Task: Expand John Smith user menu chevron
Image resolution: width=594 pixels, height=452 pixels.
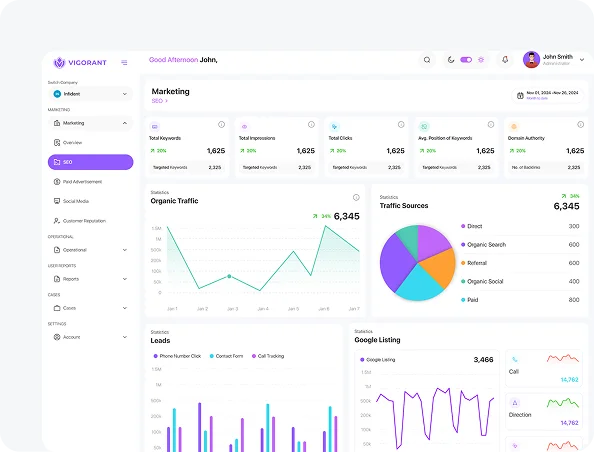Action: (582, 60)
